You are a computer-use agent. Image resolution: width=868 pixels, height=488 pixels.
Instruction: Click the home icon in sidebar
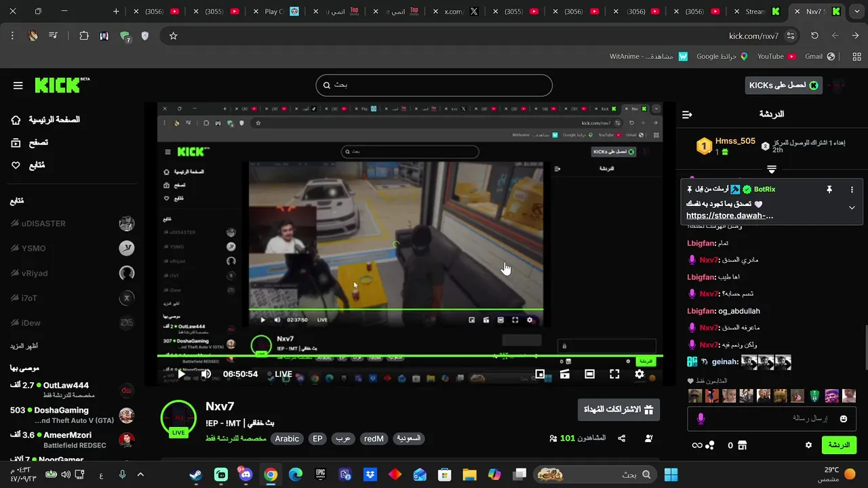click(x=16, y=120)
